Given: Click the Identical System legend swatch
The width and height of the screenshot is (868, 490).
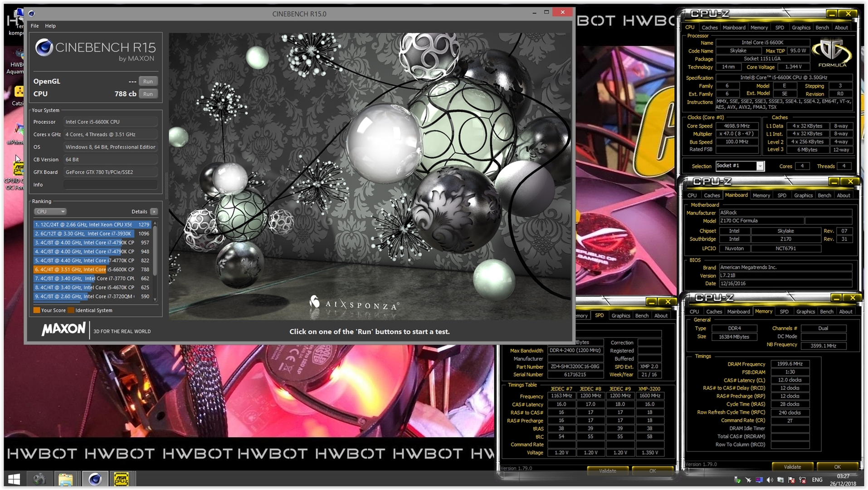Looking at the screenshot, I should (x=71, y=310).
